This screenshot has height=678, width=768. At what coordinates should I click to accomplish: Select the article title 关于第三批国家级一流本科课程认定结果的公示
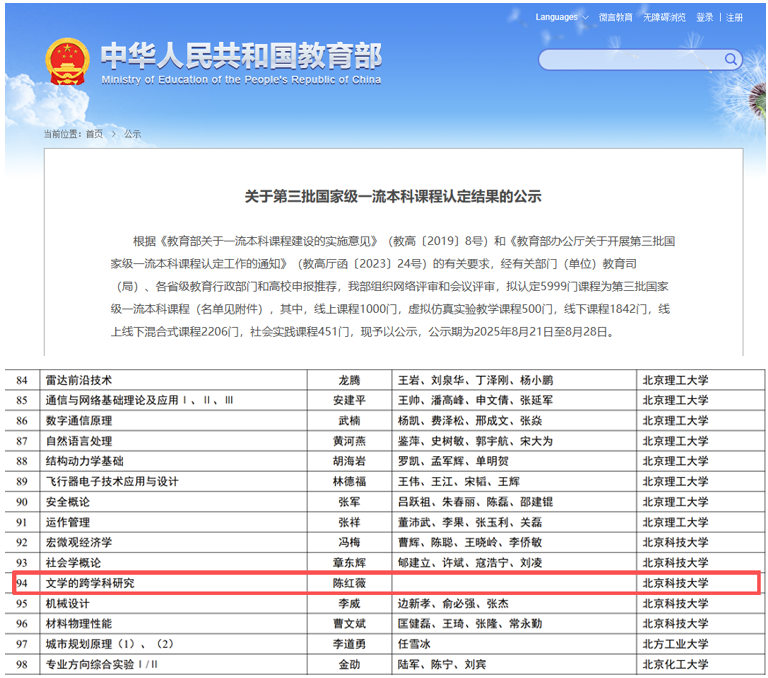point(393,196)
